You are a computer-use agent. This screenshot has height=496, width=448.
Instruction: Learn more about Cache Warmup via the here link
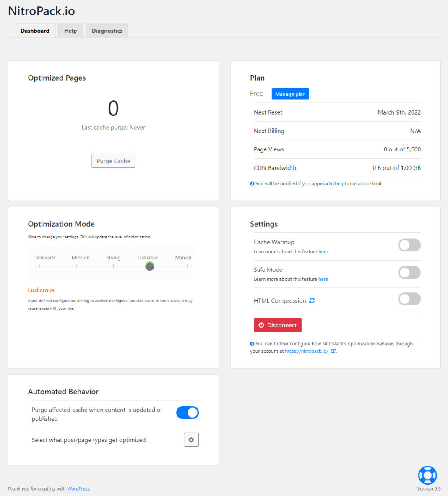(x=323, y=251)
